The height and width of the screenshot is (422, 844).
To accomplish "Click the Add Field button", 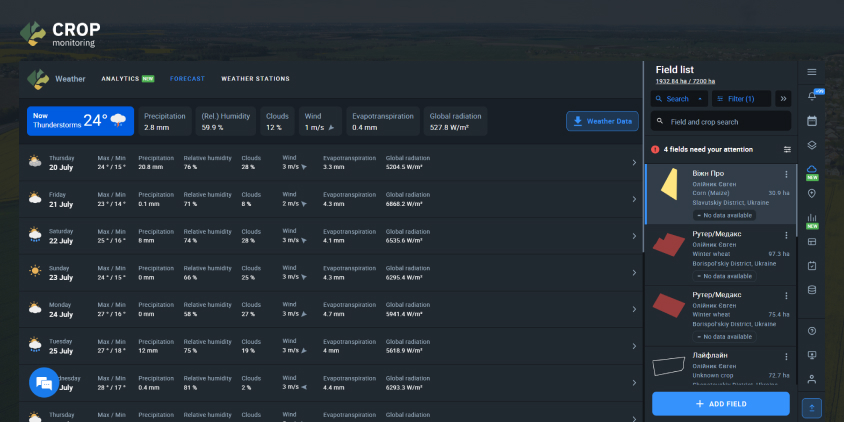I will [720, 403].
